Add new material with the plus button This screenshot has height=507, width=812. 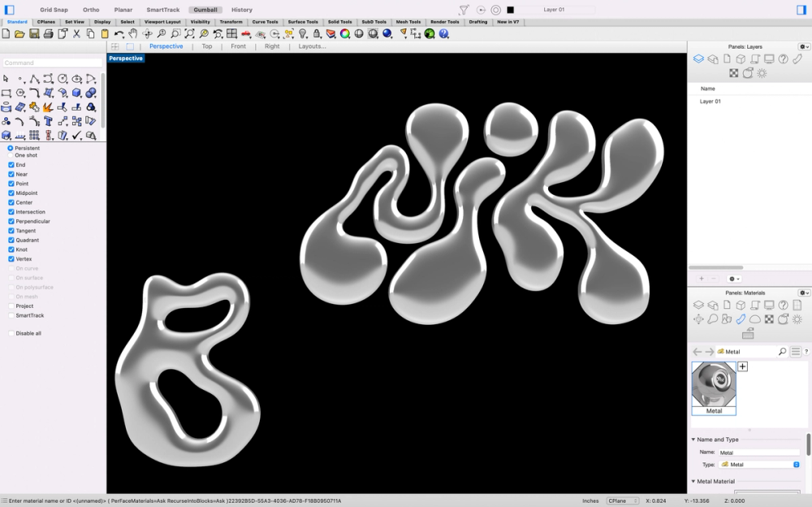(743, 366)
